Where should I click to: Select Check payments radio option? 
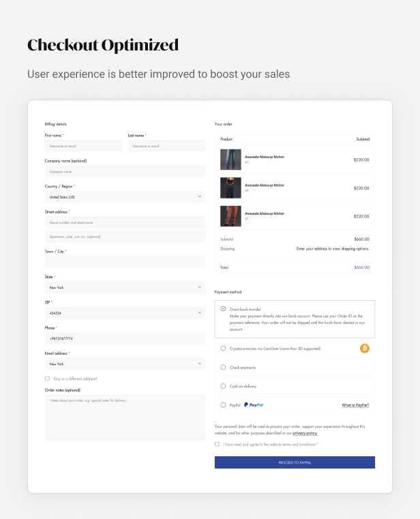223,367
